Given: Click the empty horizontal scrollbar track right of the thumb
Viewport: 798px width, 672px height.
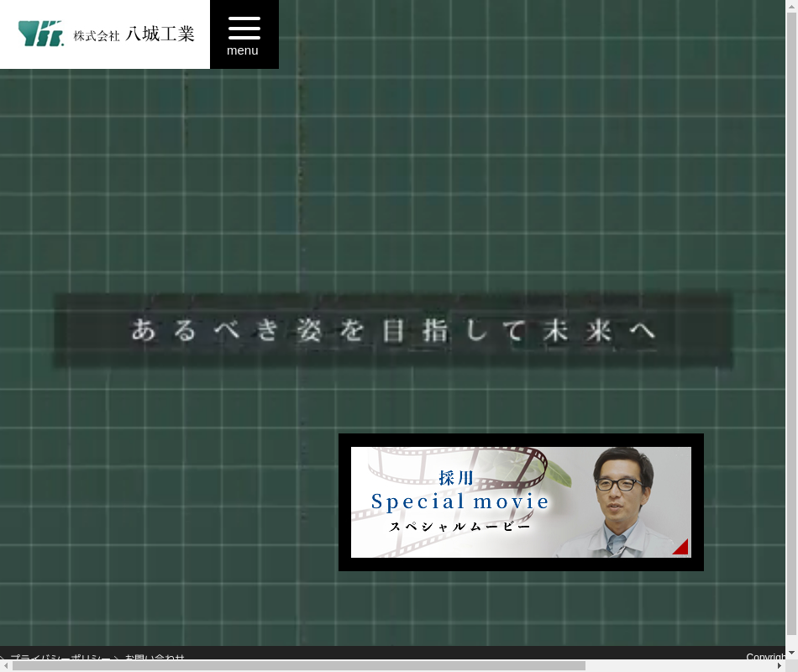Looking at the screenshot, I should (680, 665).
